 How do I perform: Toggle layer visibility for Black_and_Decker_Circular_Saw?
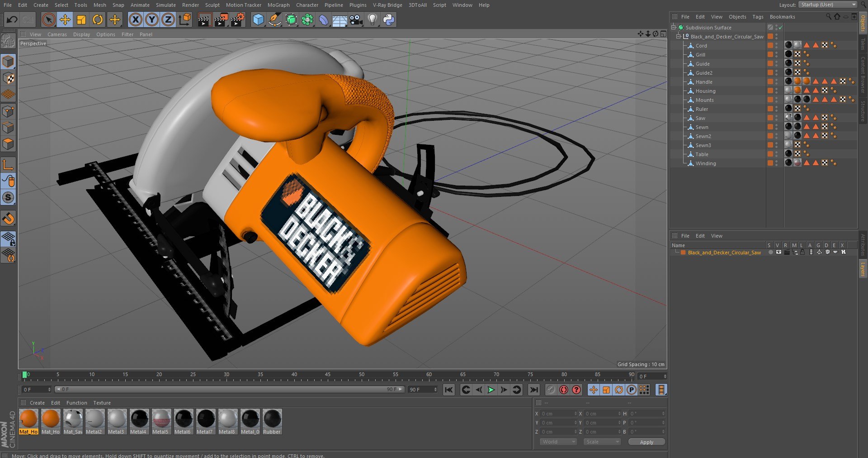[x=778, y=252]
